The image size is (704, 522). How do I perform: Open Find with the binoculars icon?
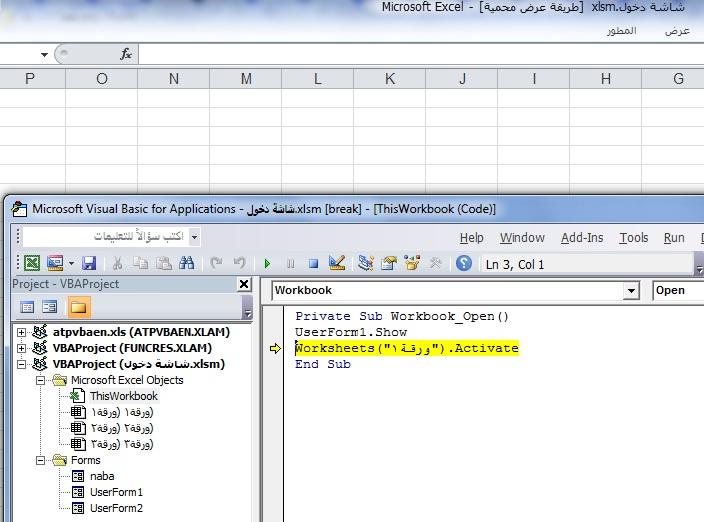tap(186, 263)
